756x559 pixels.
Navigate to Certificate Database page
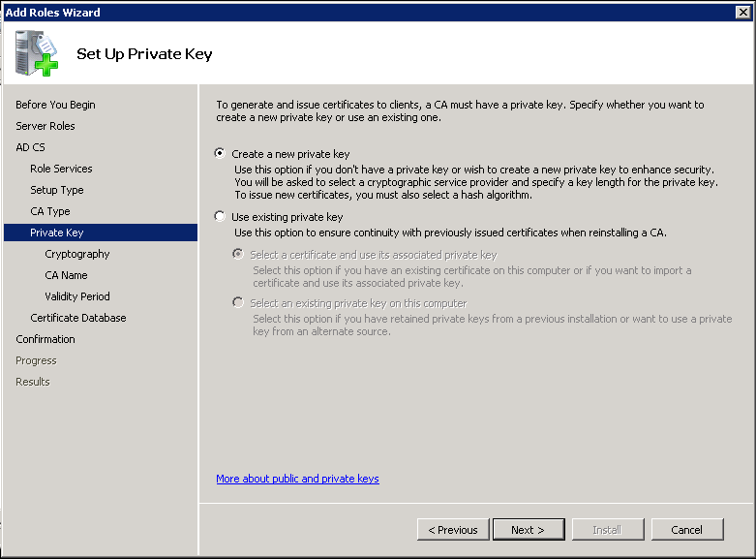(x=78, y=318)
